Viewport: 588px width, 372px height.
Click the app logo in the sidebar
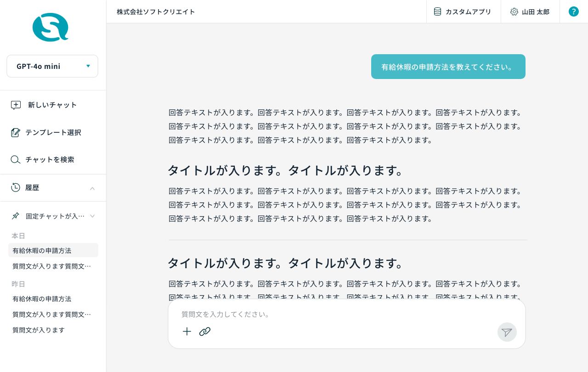coord(51,28)
